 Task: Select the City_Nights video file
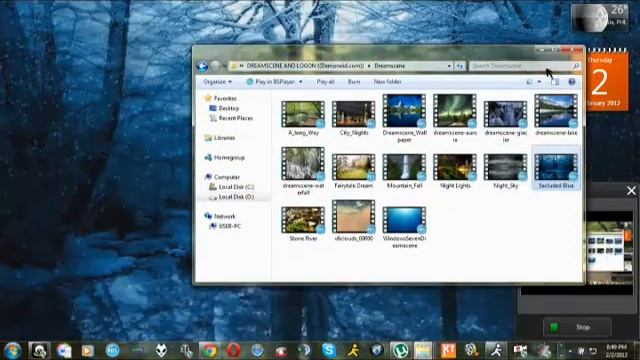pyautogui.click(x=353, y=118)
